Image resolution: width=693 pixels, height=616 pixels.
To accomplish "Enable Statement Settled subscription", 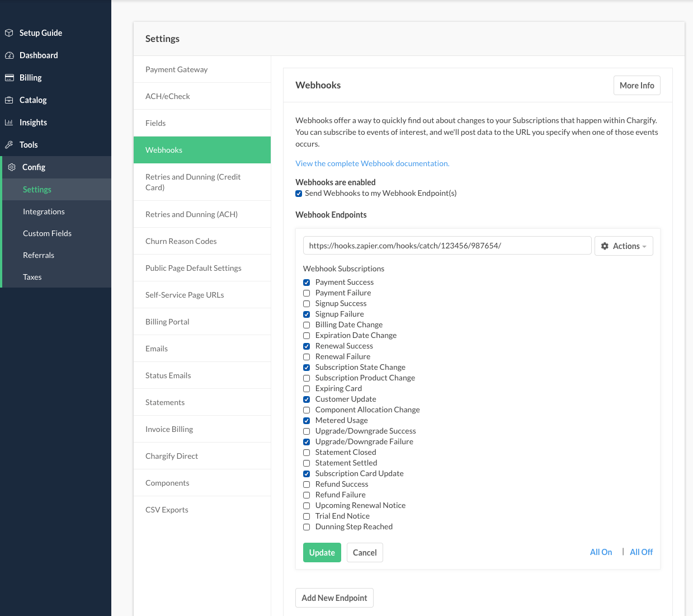I will click(307, 463).
